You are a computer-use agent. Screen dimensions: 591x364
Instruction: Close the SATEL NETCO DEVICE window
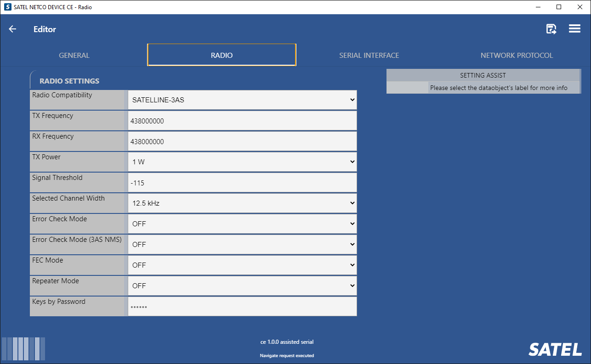580,7
